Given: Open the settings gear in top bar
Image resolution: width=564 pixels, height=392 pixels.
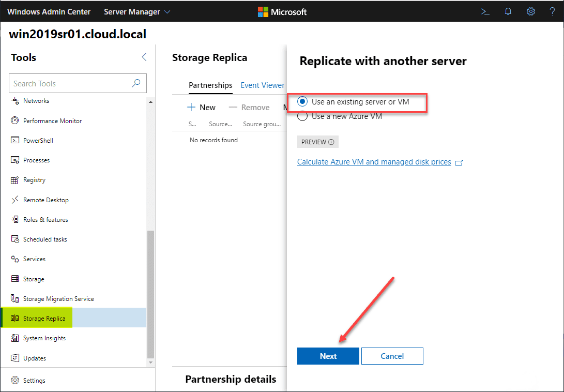Looking at the screenshot, I should 531,11.
